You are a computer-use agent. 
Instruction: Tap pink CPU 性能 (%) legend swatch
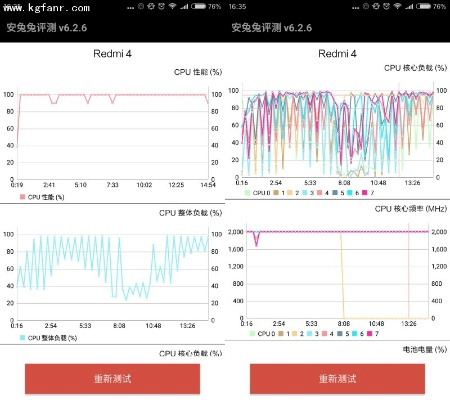[22, 197]
